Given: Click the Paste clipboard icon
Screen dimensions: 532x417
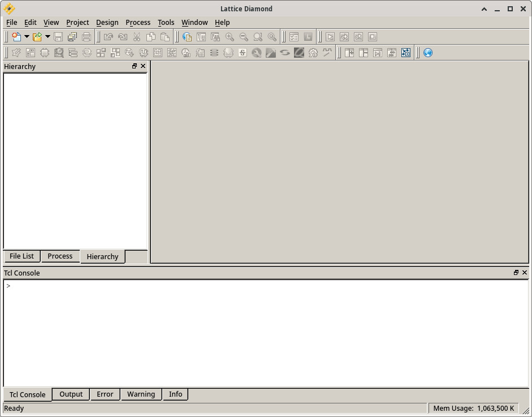Looking at the screenshot, I should pos(165,37).
